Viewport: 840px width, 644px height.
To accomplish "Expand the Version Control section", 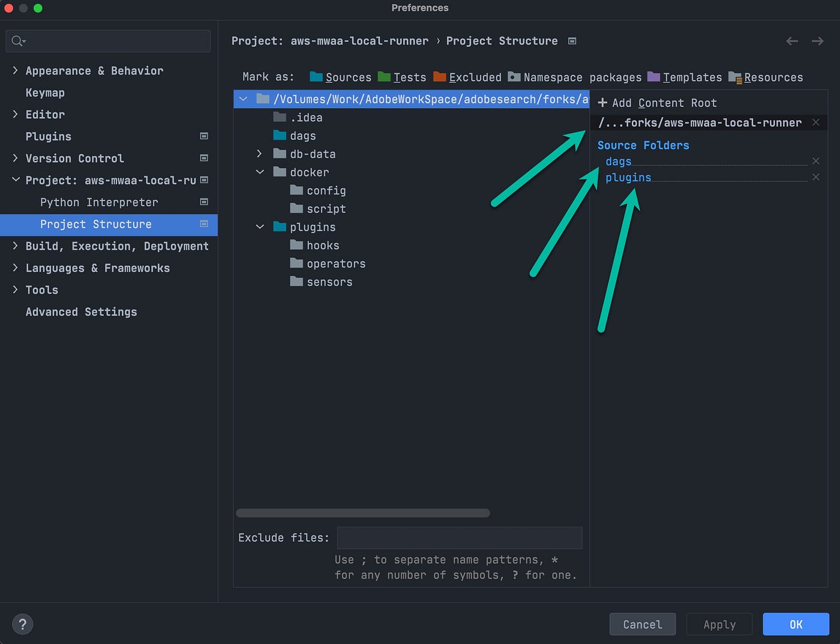I will [15, 158].
